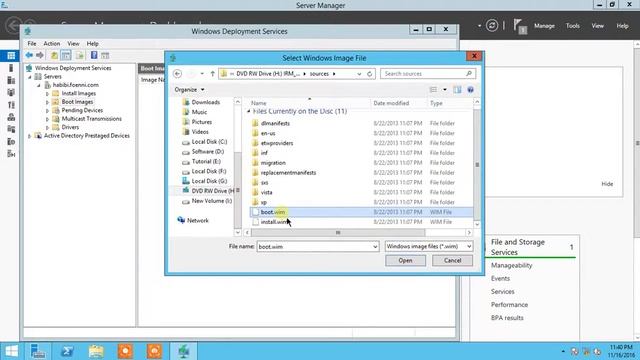Collapse Files Currently on the Disc group
Screen dimensions: 640x360
249,111
